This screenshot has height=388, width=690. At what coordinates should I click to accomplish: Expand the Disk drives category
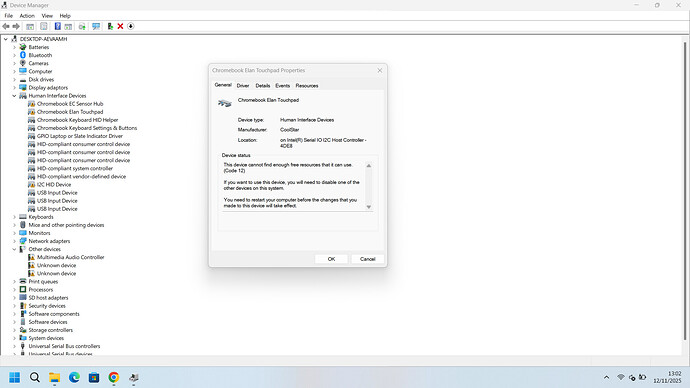click(14, 80)
